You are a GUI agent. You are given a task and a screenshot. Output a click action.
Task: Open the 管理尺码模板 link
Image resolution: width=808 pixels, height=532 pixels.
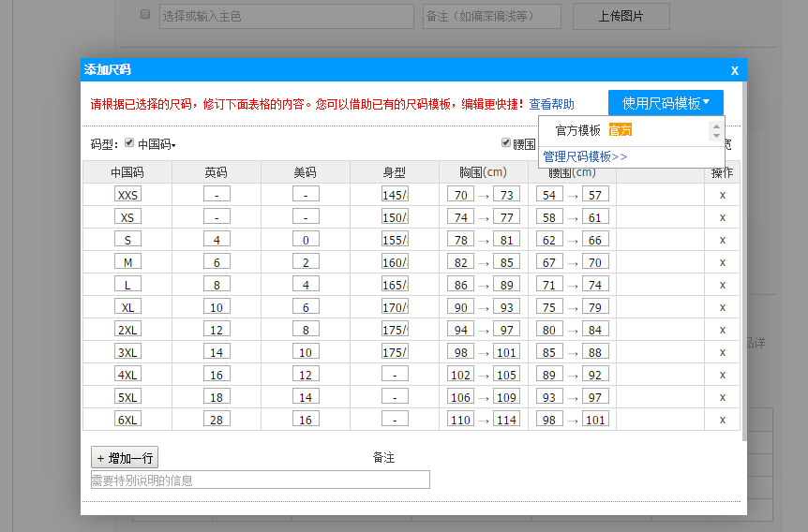tap(585, 156)
